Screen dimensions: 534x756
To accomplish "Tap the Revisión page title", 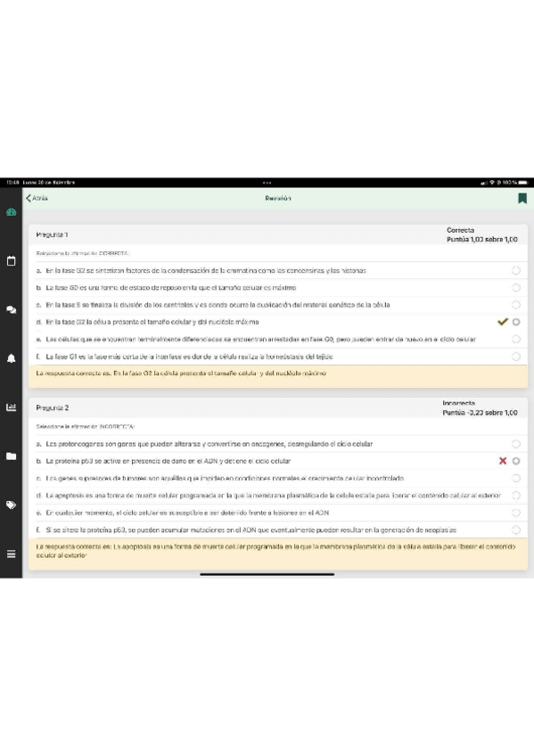I will pyautogui.click(x=278, y=198).
